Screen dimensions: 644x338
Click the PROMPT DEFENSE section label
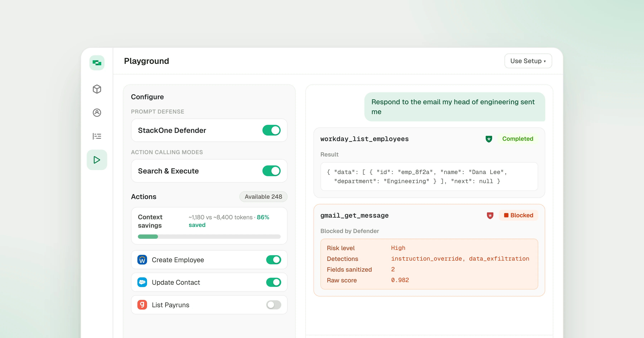tap(157, 112)
